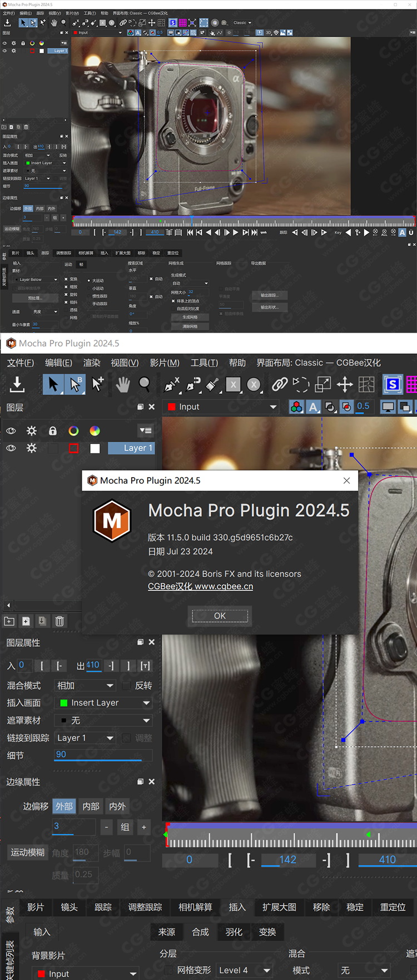Open the 工具(T) menu in enlarged menu bar

204,363
